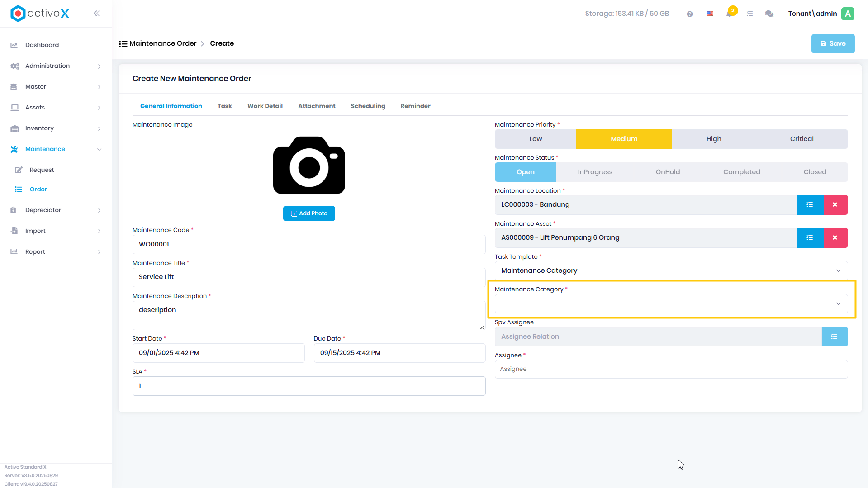868x488 pixels.
Task: Open notifications bell icon
Action: coord(729,14)
